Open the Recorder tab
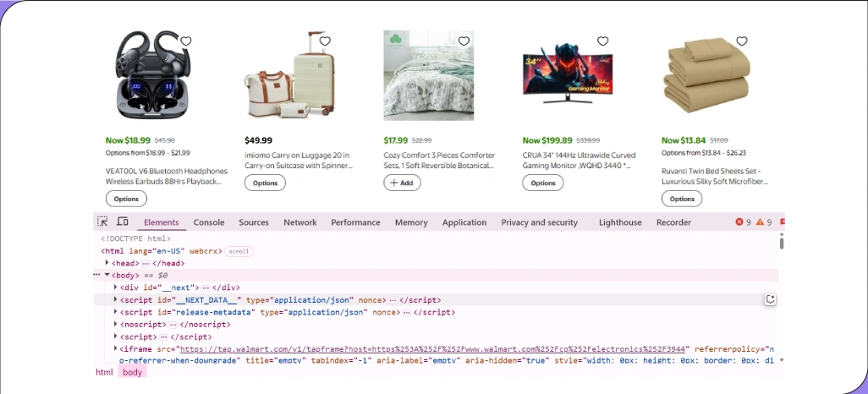 pyautogui.click(x=673, y=222)
